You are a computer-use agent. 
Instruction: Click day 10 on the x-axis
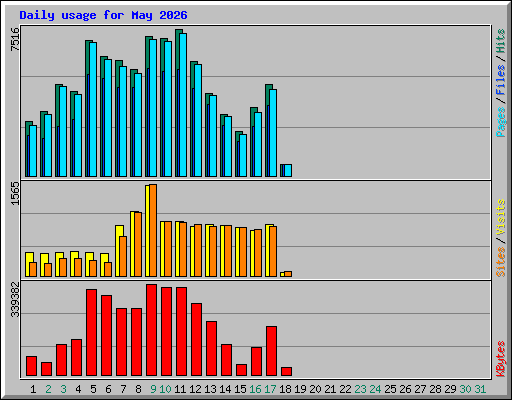click(165, 389)
